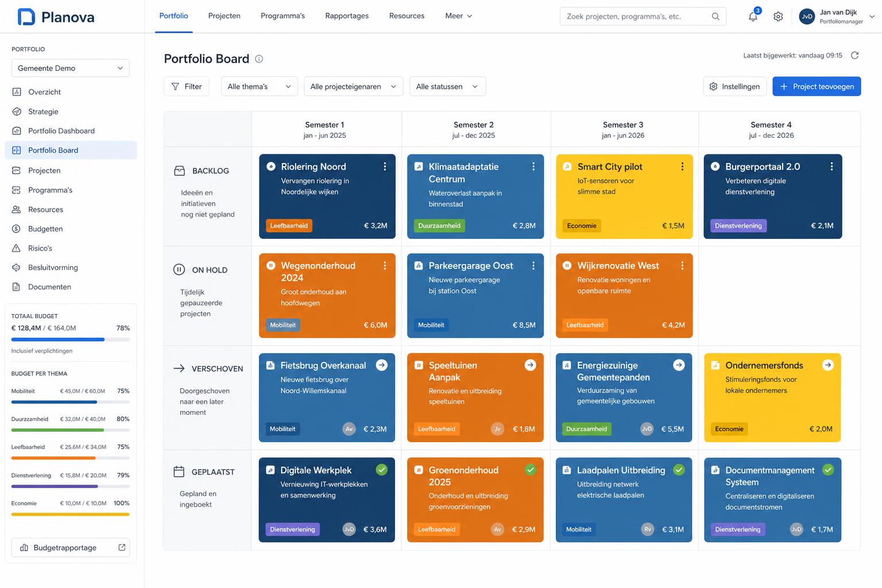Toggle green check on Digitale Werkplek card
The image size is (882, 588).
point(381,470)
